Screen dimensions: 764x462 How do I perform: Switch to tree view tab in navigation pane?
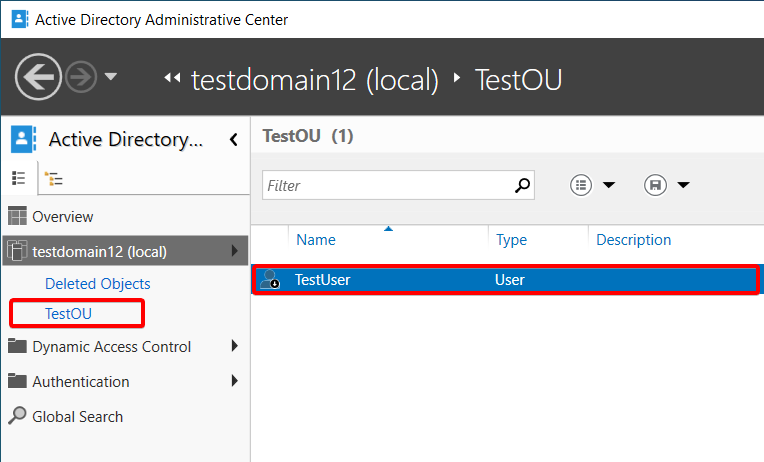tap(54, 179)
